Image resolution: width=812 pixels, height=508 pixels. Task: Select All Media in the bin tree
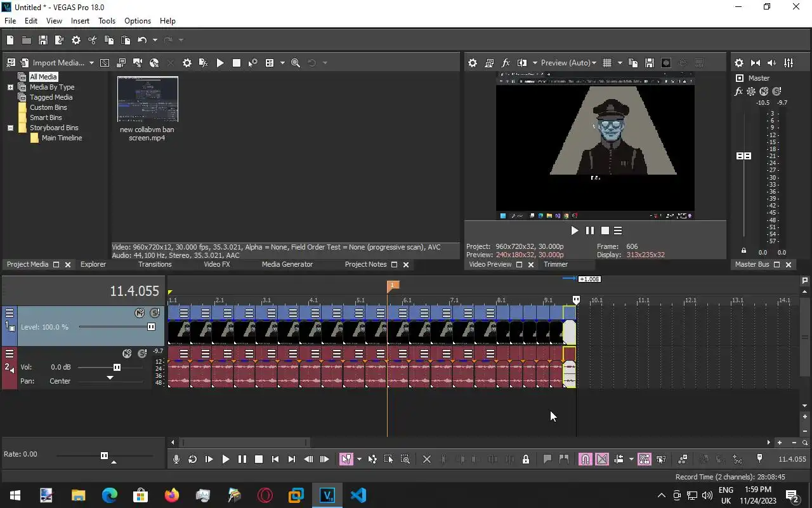coord(43,77)
